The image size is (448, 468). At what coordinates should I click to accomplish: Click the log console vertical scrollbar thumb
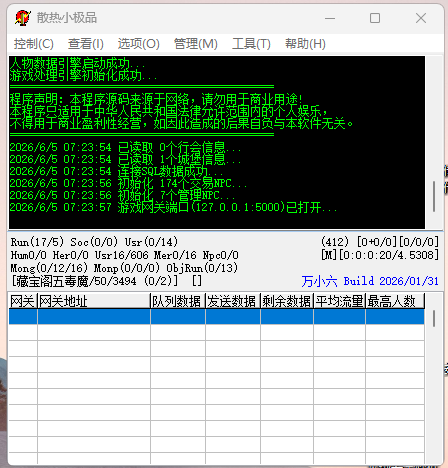(x=434, y=196)
